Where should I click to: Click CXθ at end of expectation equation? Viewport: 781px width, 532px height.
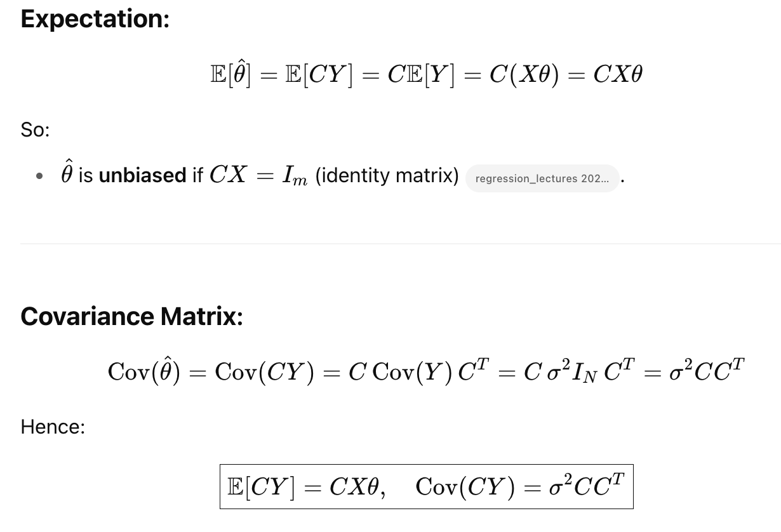(618, 75)
